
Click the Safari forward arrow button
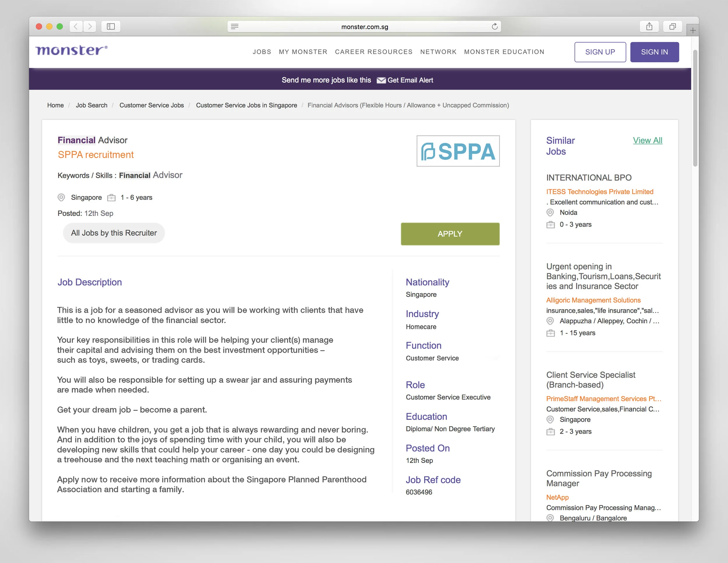pyautogui.click(x=90, y=26)
